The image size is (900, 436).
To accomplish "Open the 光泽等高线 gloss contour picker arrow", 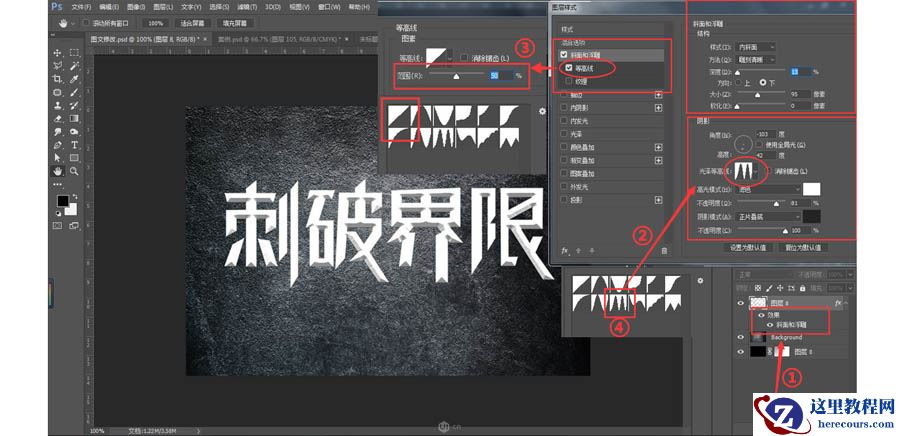I will click(x=757, y=172).
